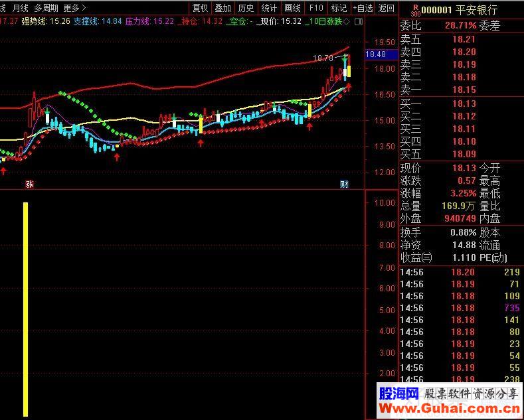Select 买三 price 18.11
This screenshot has width=524, height=420.
(464, 129)
